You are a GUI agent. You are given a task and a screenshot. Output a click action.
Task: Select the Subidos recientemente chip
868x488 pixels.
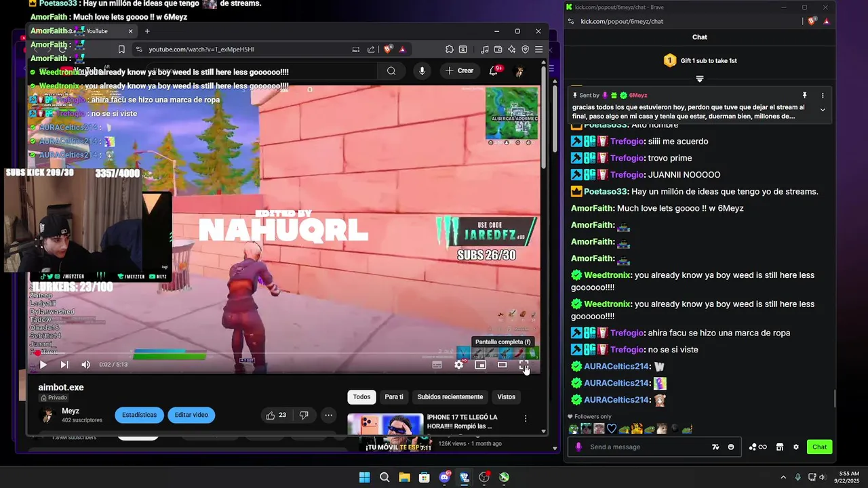pos(450,396)
